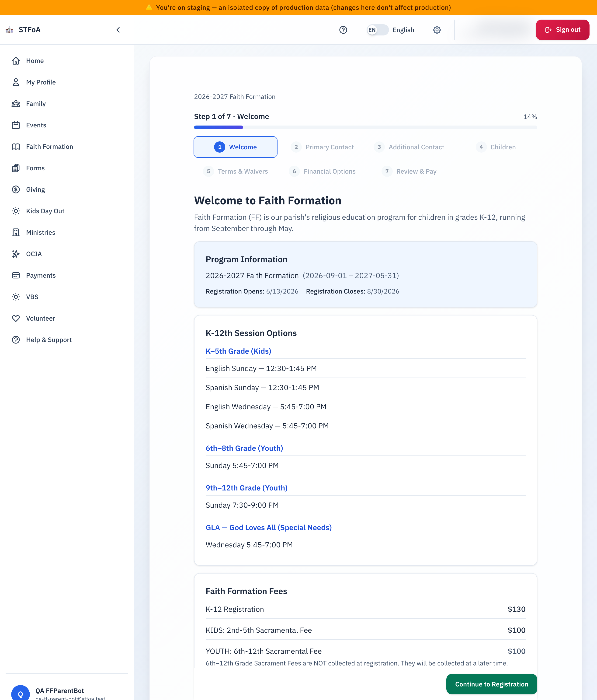Open the Help & Support question icon
Image resolution: width=597 pixels, height=700 pixels.
click(x=16, y=339)
